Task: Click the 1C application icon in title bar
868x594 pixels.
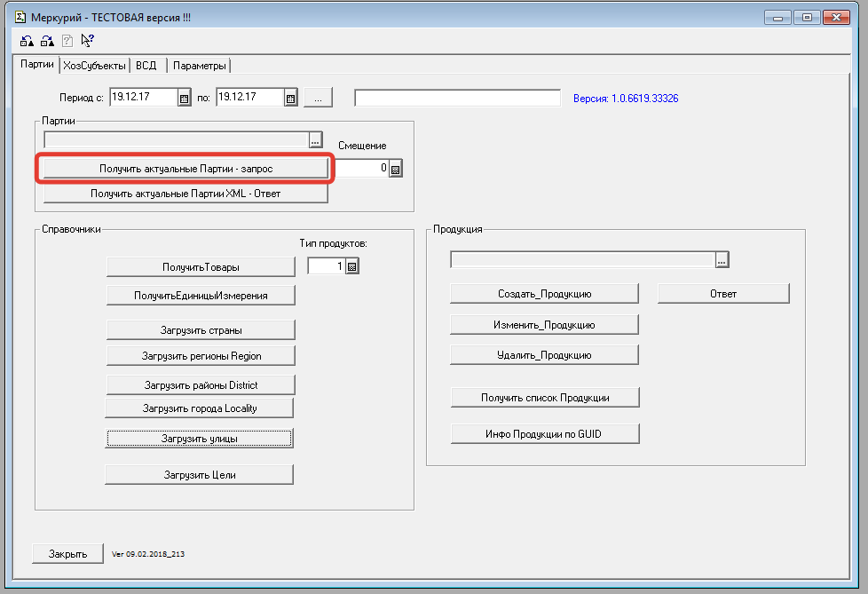Action: point(20,17)
